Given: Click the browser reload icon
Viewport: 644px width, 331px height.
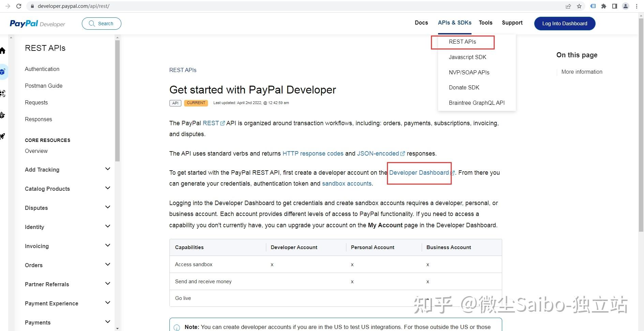Looking at the screenshot, I should (19, 6).
